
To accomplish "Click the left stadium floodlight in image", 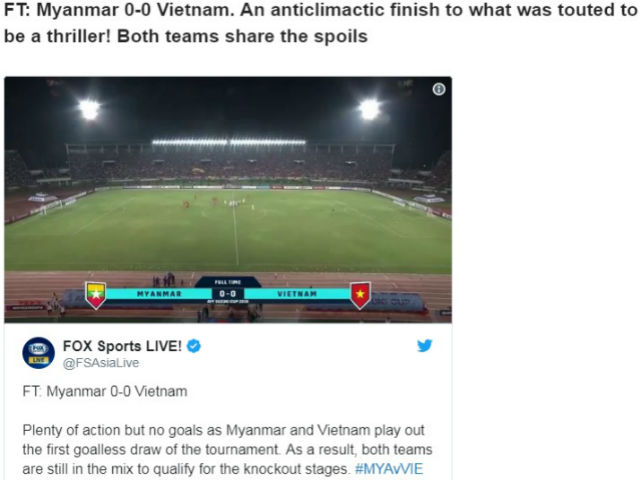I will coord(89,109).
